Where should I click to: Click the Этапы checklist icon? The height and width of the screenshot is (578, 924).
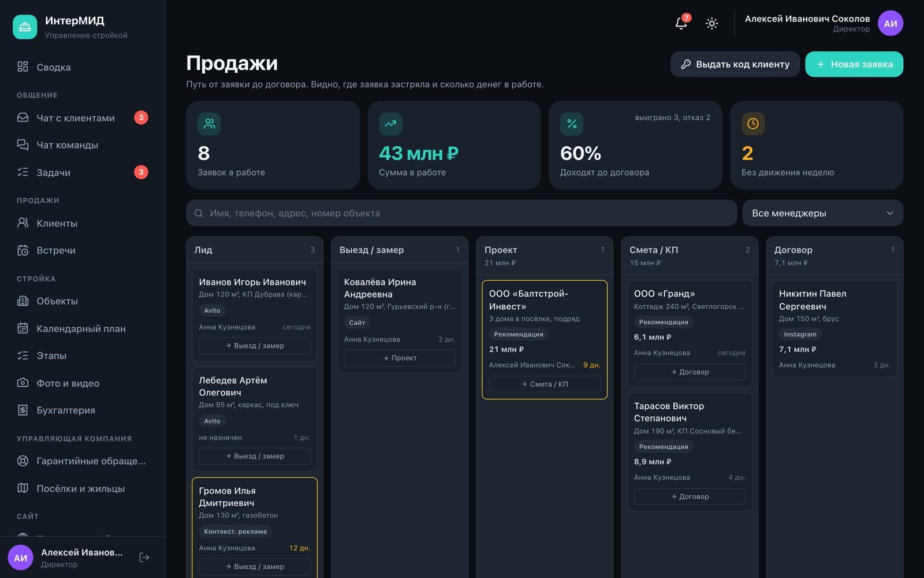[23, 355]
